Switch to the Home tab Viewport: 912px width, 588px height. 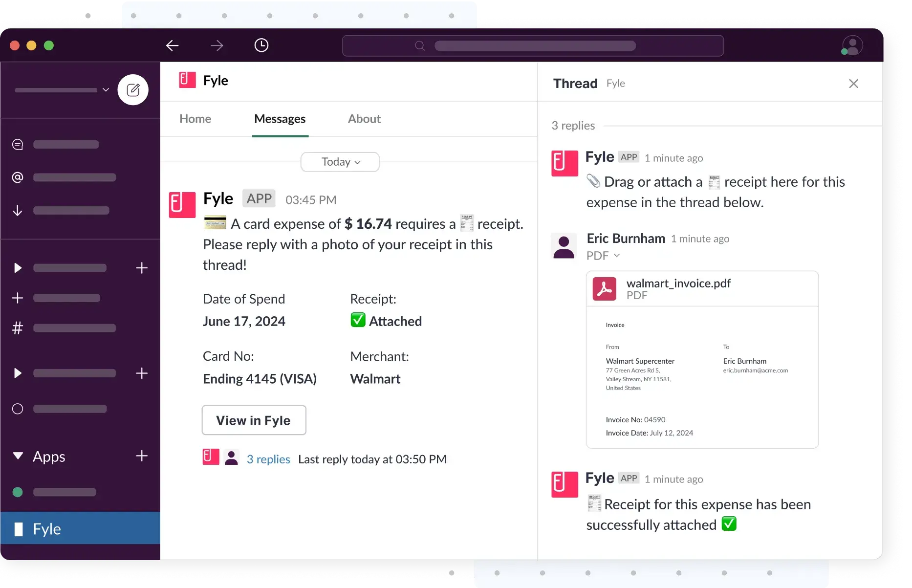coord(195,119)
